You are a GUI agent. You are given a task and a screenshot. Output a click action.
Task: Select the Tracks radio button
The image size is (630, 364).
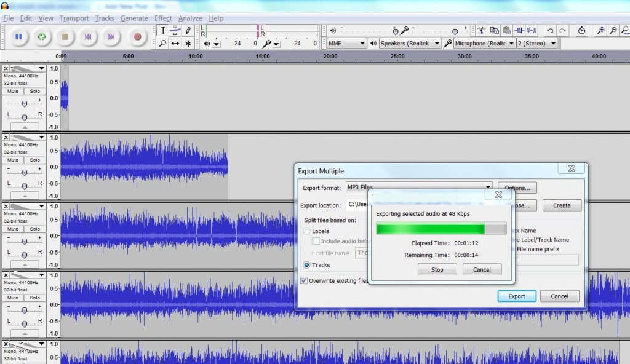(x=307, y=265)
